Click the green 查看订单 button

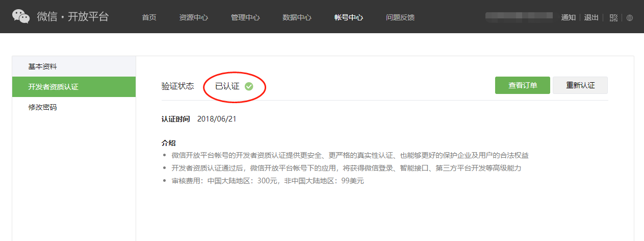click(523, 85)
